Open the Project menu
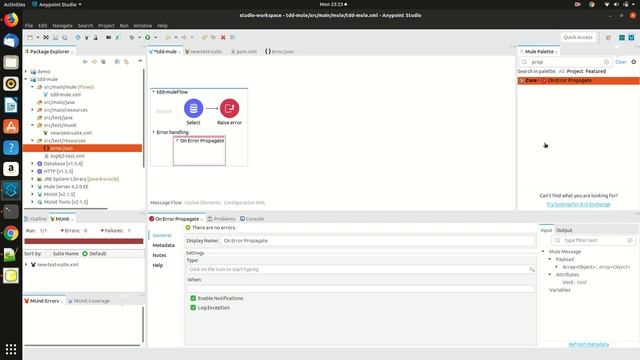The width and height of the screenshot is (640, 360). pyautogui.click(x=106, y=25)
